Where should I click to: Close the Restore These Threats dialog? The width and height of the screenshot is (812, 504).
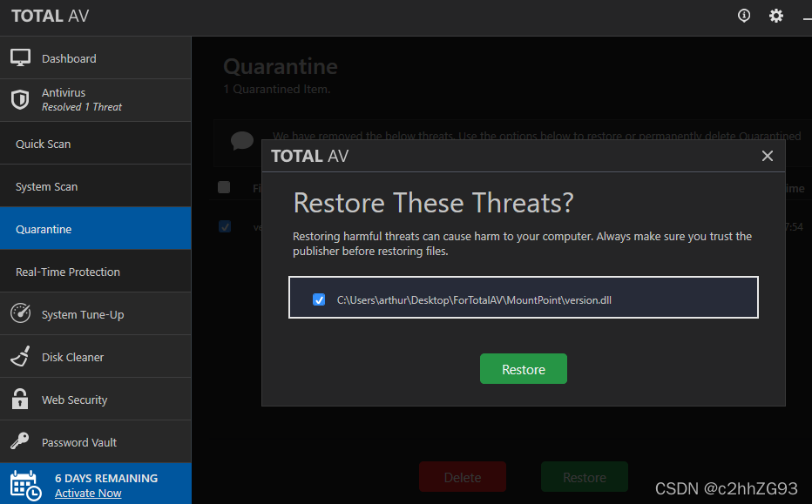(x=767, y=156)
